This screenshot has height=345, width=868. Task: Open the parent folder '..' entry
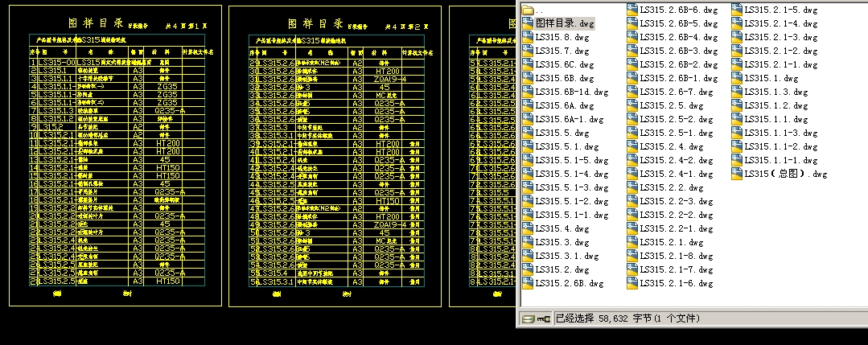533,10
